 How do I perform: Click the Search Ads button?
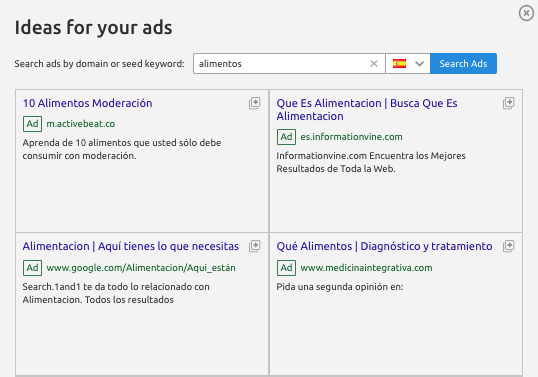[x=463, y=63]
